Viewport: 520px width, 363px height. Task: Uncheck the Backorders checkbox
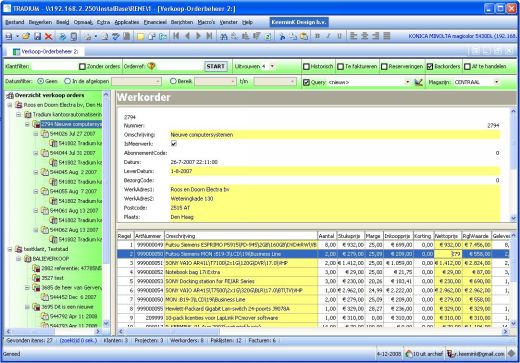pos(430,67)
